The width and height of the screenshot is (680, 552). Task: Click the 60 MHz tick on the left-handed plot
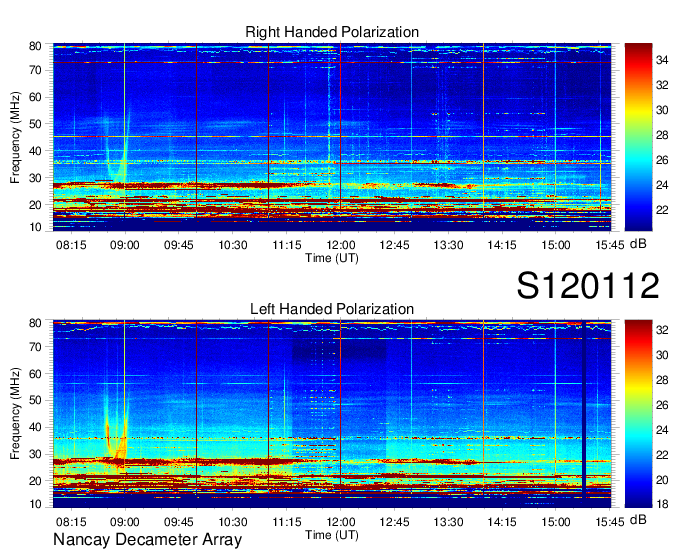(x=35, y=374)
